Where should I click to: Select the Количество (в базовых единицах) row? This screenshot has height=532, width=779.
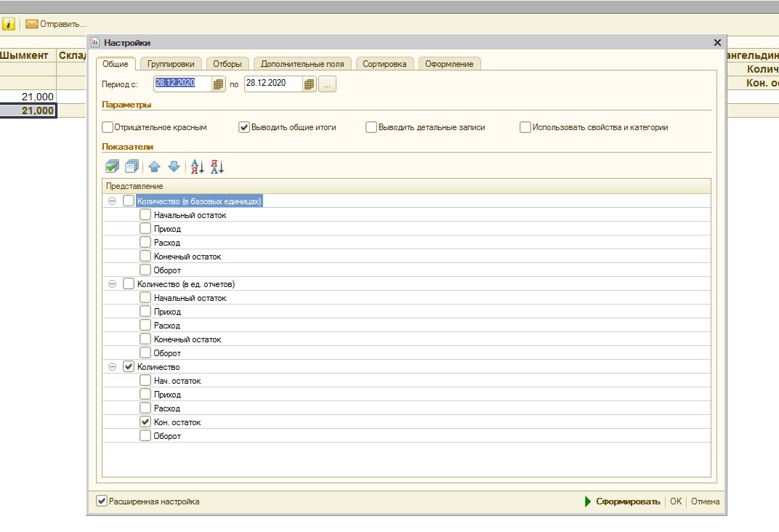pyautogui.click(x=406, y=201)
